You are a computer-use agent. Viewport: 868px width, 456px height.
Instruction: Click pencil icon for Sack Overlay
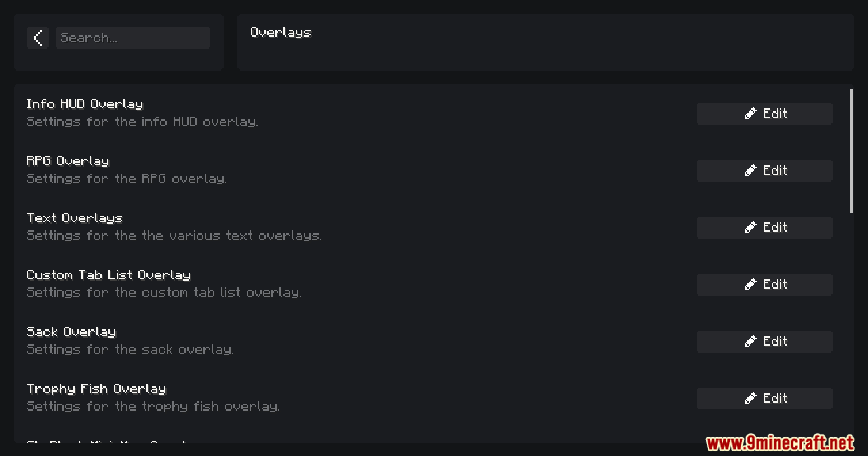[750, 341]
